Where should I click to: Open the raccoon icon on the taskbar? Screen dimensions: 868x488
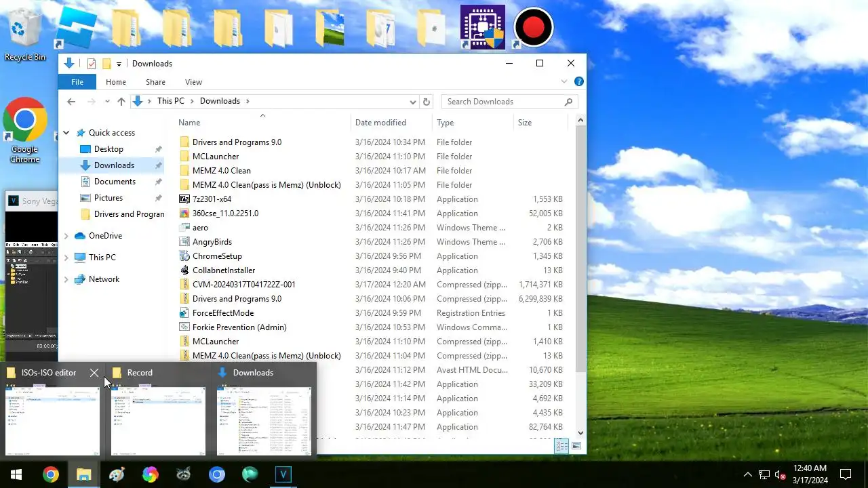tap(183, 474)
